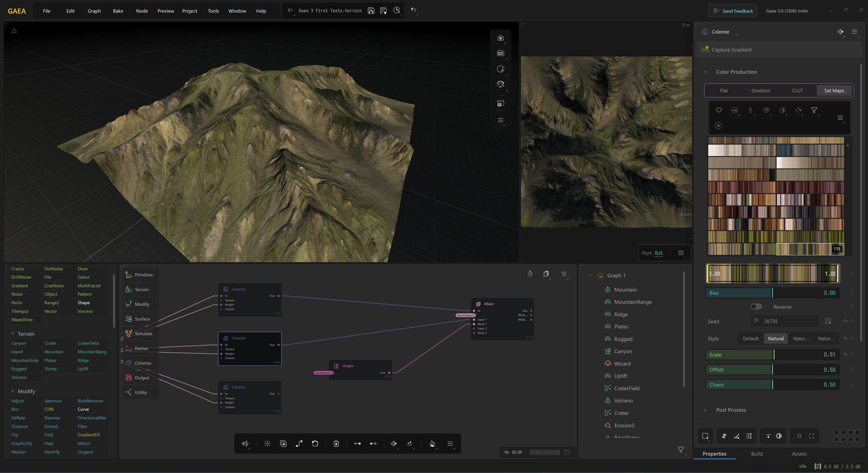
Task: Click the refresh icon in graph toolbar
Action: tap(315, 444)
